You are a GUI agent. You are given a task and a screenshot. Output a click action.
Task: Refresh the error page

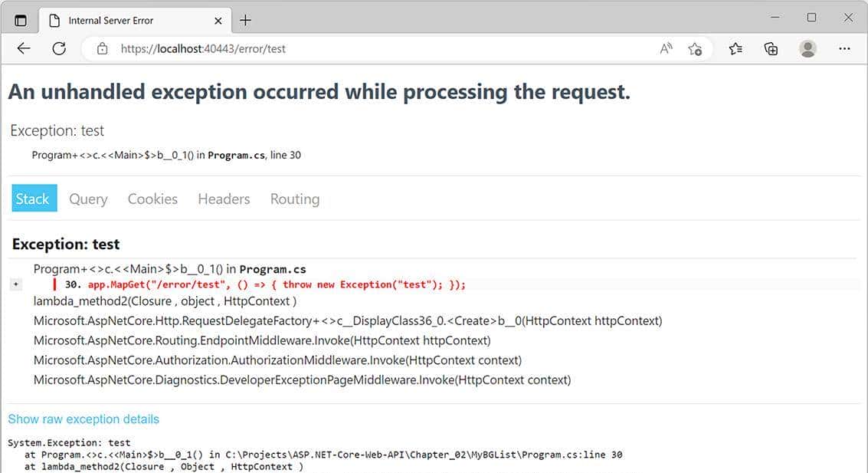pos(59,48)
